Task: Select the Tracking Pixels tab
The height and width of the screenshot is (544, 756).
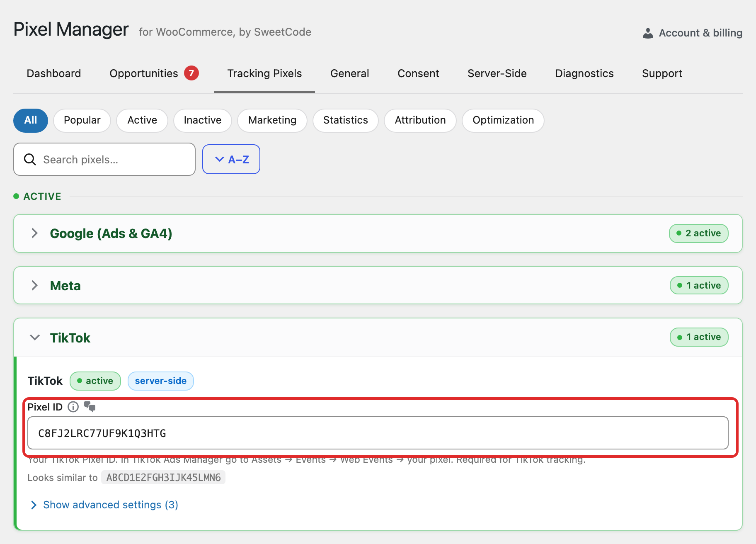Action: [x=264, y=73]
